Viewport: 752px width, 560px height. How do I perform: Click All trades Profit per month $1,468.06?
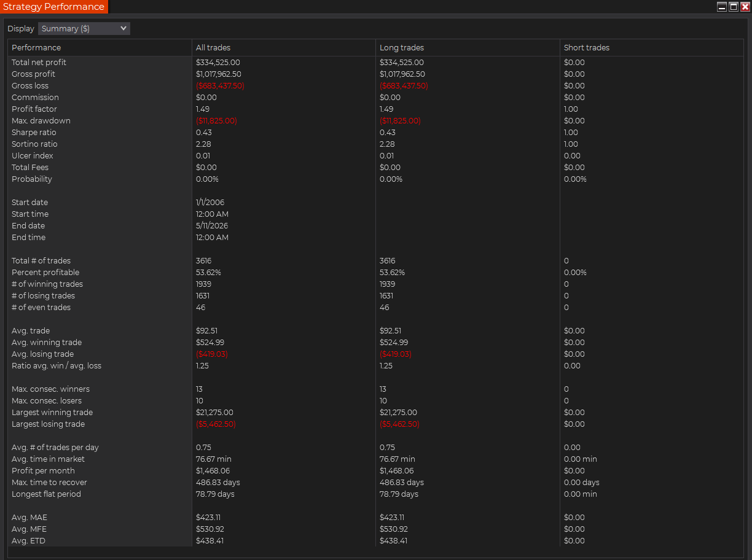(213, 471)
